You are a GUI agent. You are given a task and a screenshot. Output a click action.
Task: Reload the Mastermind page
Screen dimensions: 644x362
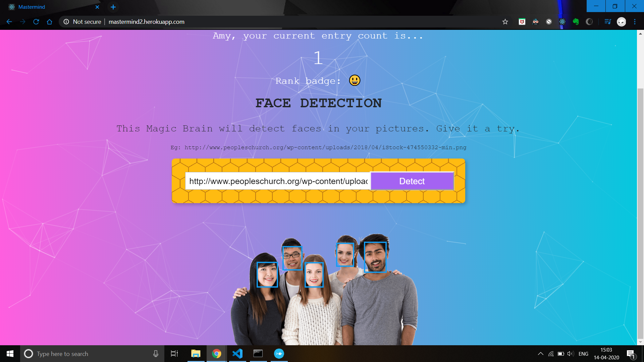[x=36, y=22]
